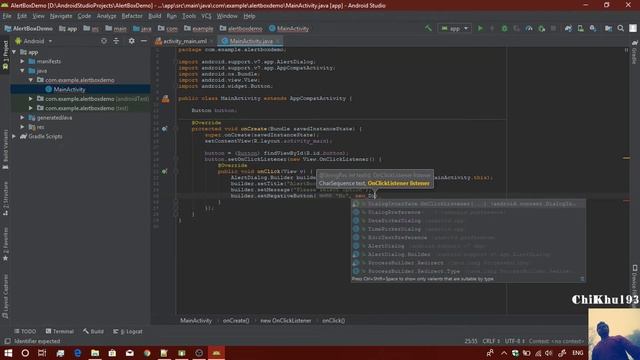This screenshot has width=640, height=360.
Task: Run the app with green play button
Action: pyautogui.click(x=480, y=28)
